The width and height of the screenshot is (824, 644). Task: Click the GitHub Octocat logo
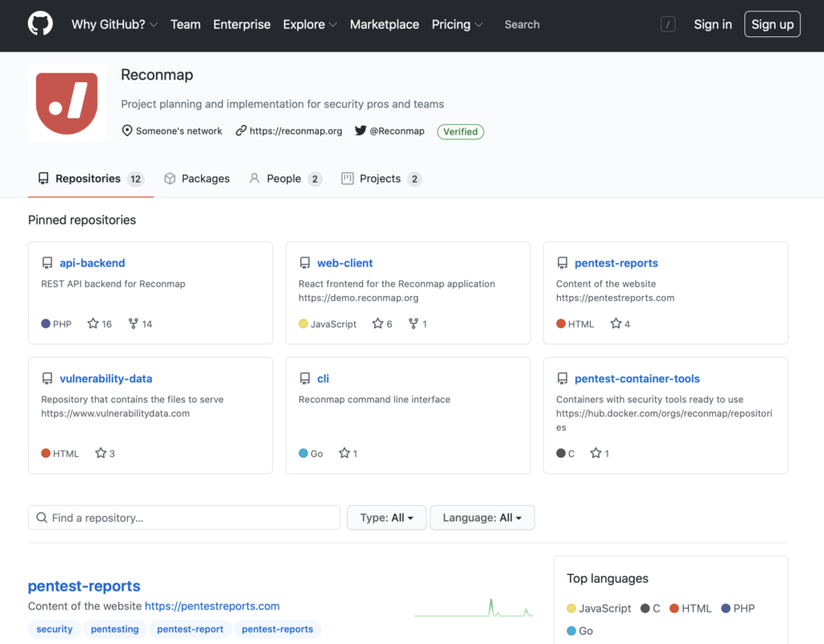[40, 24]
